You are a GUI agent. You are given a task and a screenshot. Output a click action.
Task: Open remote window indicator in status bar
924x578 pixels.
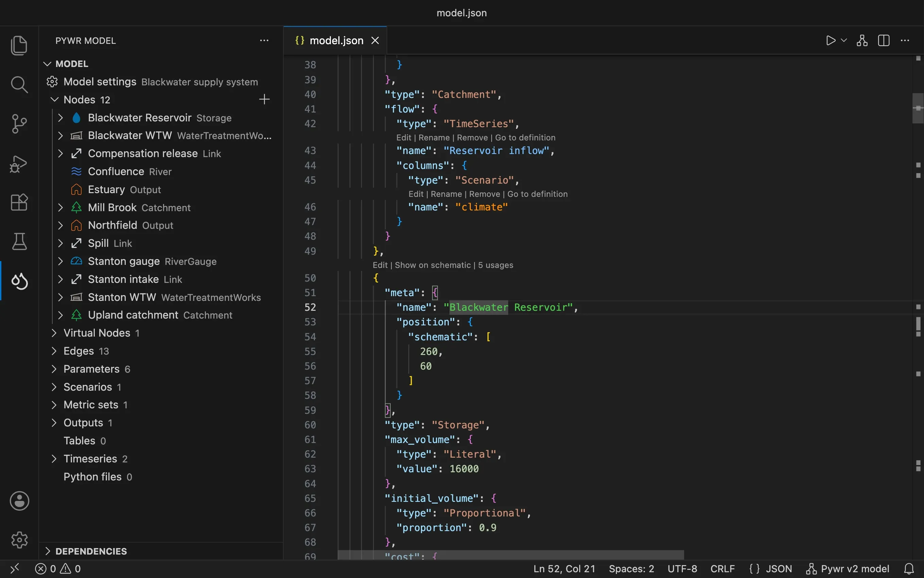pyautogui.click(x=15, y=569)
